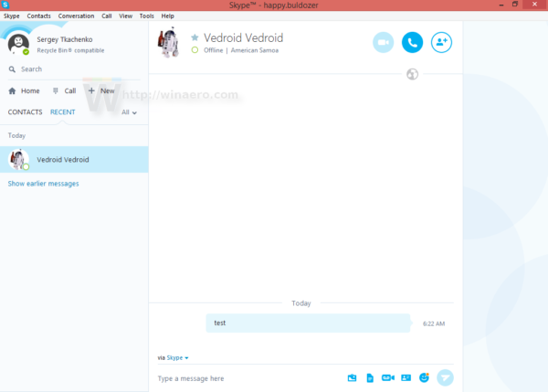The image size is (548, 392).
Task: Open the Skype menu
Action: coord(12,16)
